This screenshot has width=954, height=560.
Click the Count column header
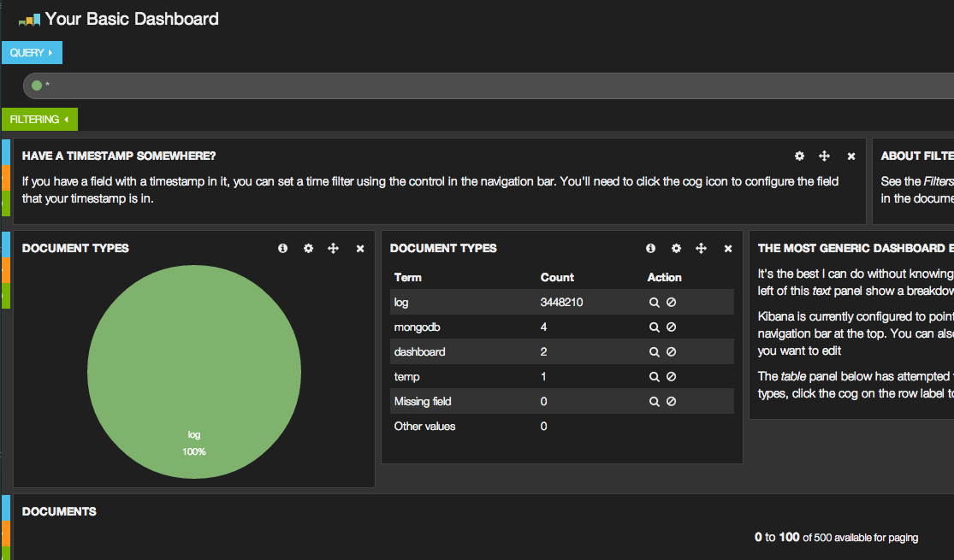[x=557, y=277]
